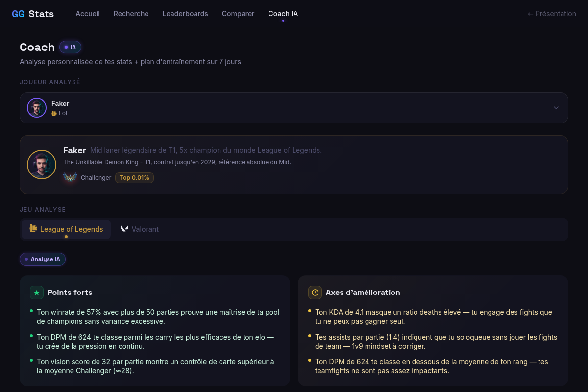588x392 pixels.
Task: Open the Leaderboards page
Action: tap(185, 14)
